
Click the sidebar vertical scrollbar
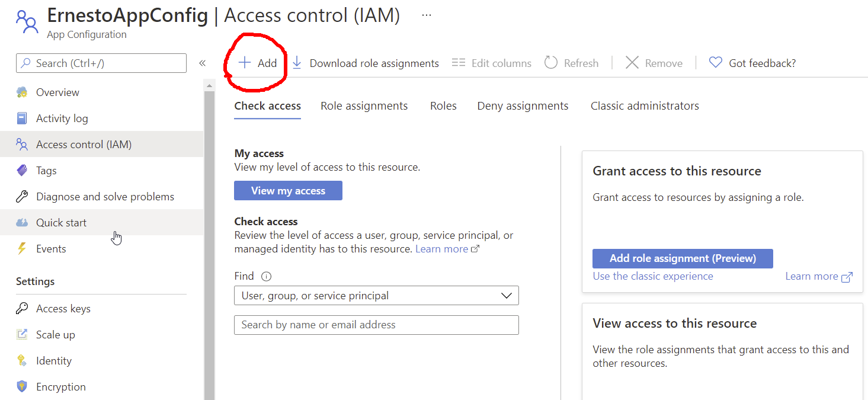[209, 245]
